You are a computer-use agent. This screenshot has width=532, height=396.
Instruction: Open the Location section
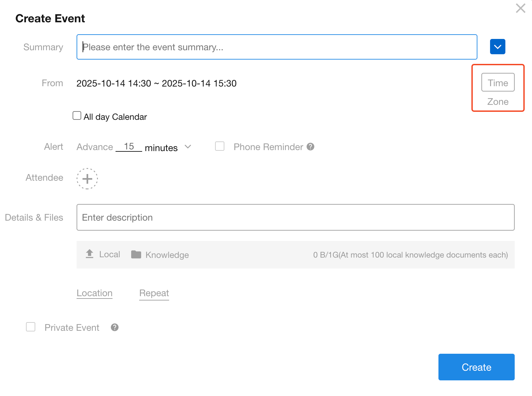[95, 293]
